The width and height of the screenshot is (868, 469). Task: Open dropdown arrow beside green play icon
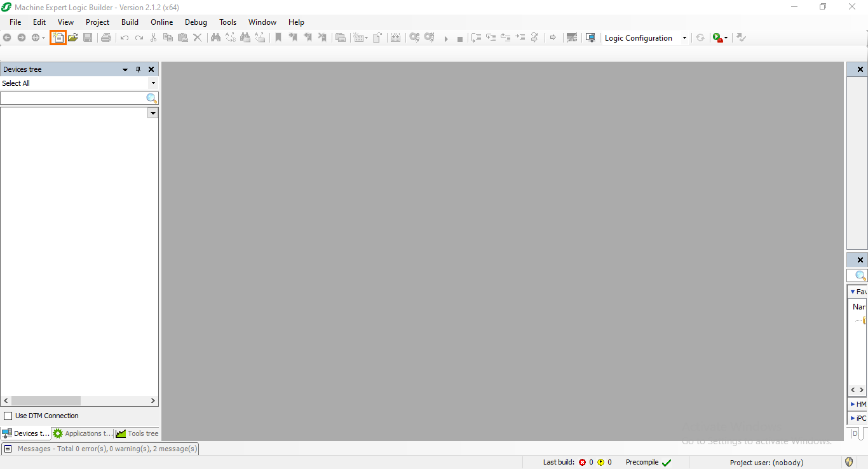click(726, 38)
